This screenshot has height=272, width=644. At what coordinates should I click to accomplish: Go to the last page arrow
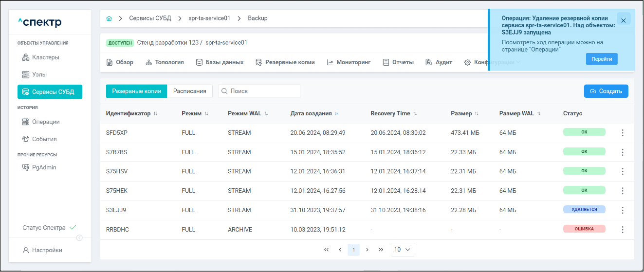click(381, 250)
